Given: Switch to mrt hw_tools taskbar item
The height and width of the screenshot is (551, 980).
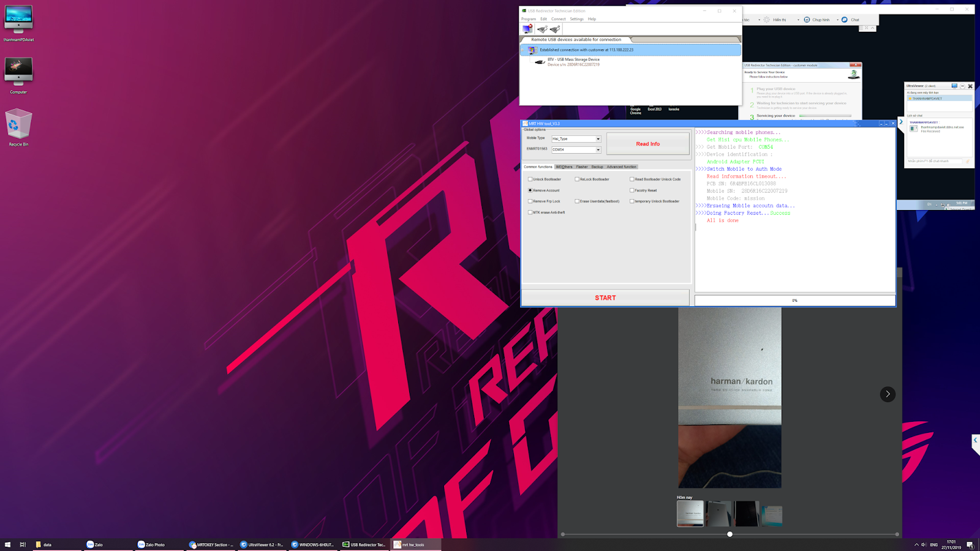Looking at the screenshot, I should coord(415,544).
